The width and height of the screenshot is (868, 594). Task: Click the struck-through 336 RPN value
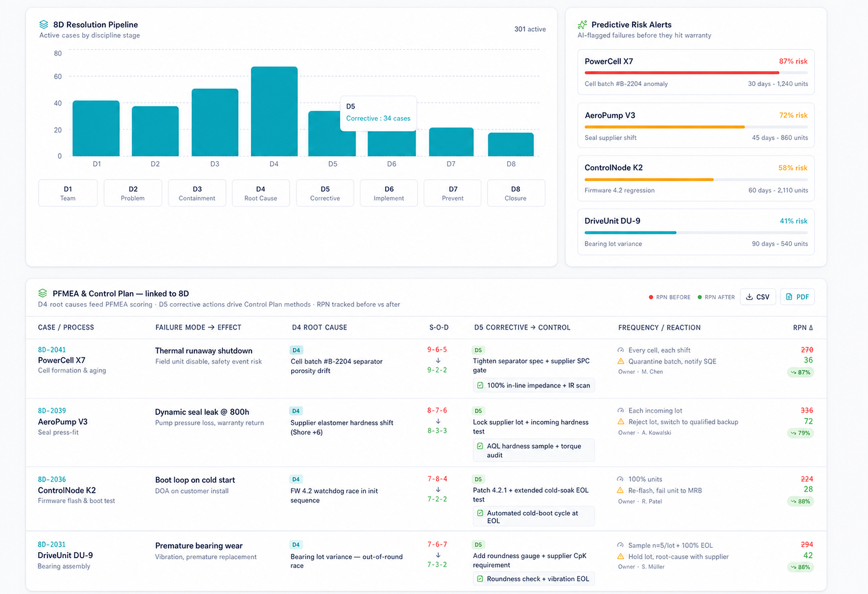(x=807, y=410)
